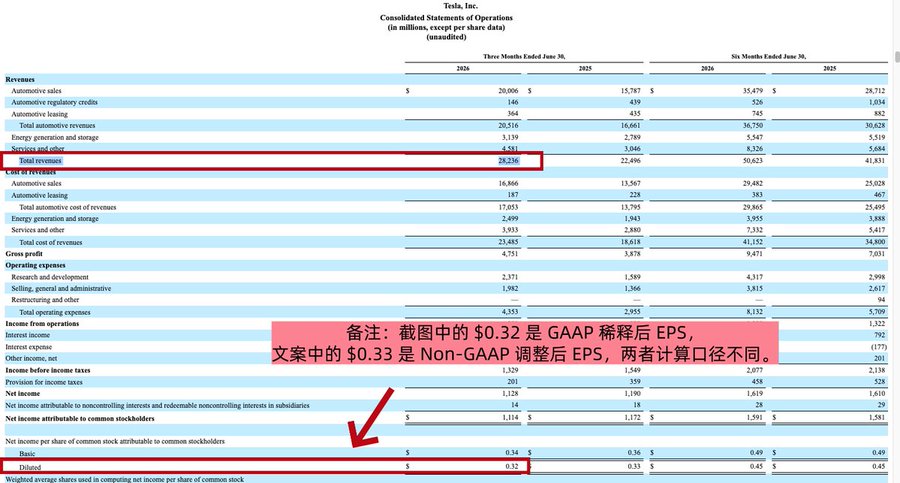Click 'Consolidated Statements of Operations' heading
900x483 pixels.
click(x=446, y=18)
